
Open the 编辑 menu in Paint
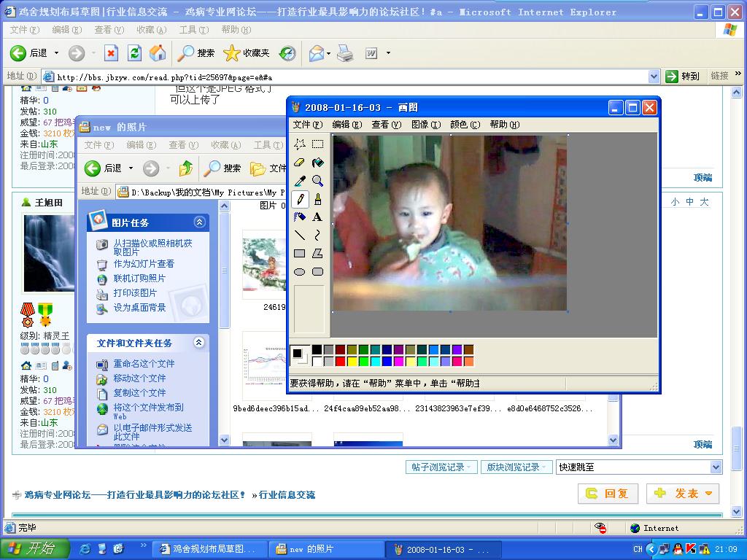pyautogui.click(x=347, y=125)
